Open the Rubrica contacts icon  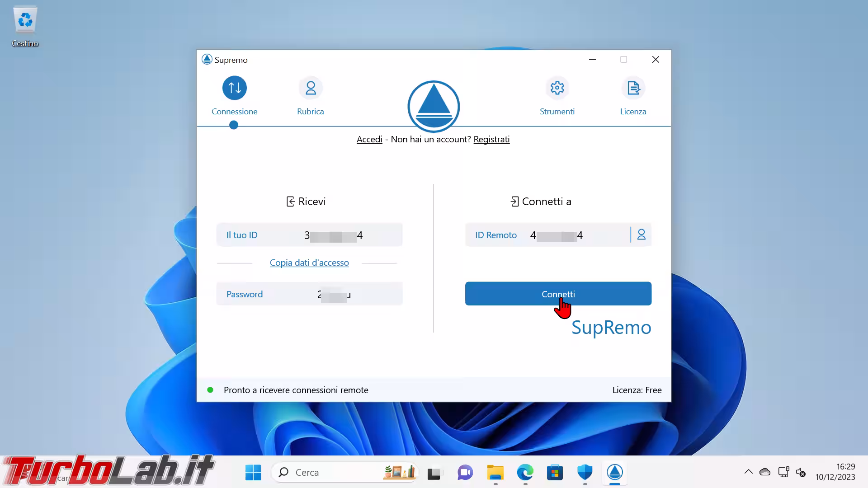coord(310,88)
